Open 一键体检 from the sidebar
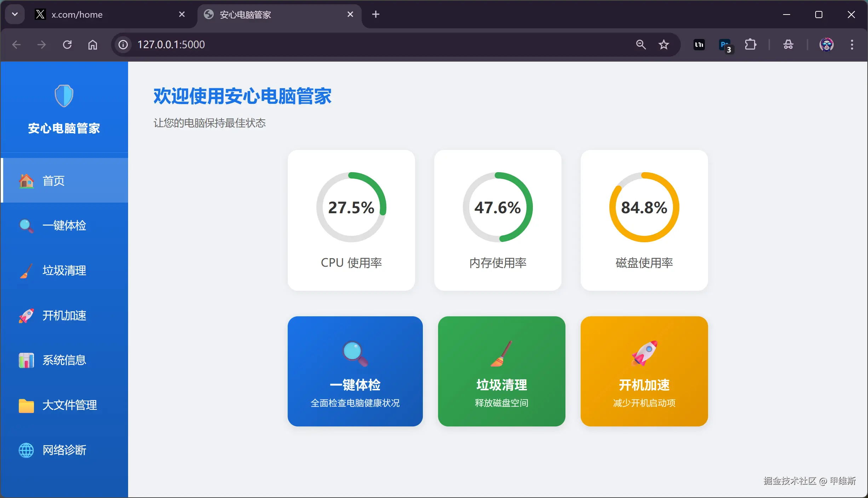Viewport: 868px width, 498px height. 64,226
